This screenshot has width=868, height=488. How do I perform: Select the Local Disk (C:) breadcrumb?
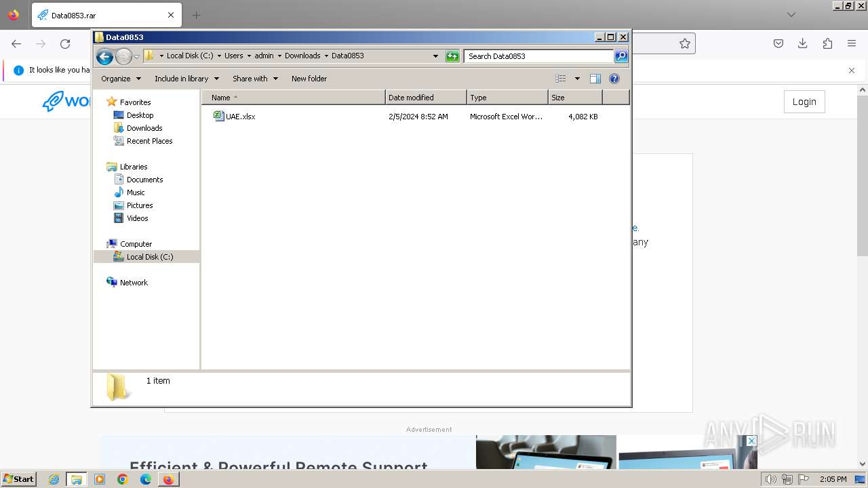coord(189,56)
